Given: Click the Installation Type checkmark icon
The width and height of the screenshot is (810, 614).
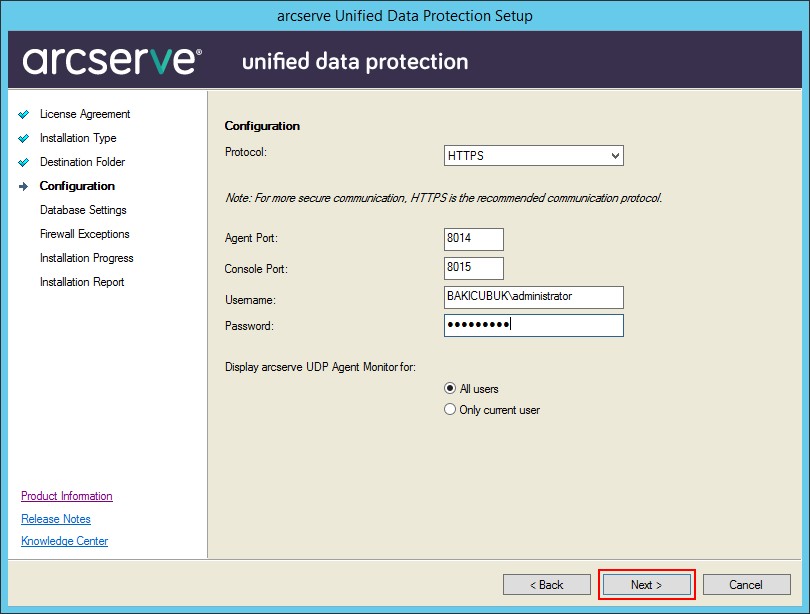Looking at the screenshot, I should [x=24, y=138].
